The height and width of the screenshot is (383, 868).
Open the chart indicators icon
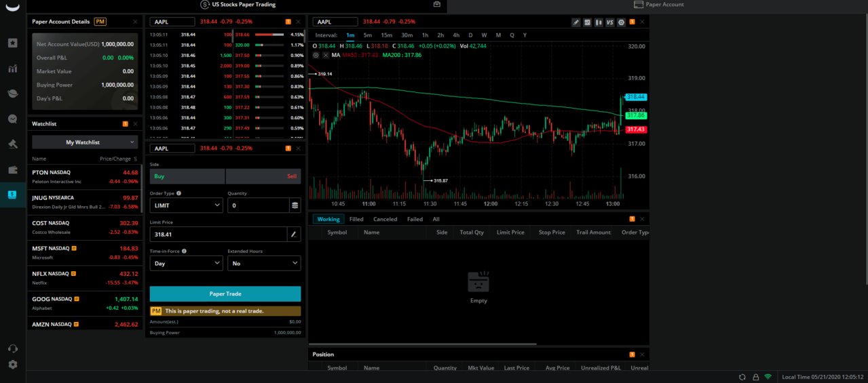point(588,22)
